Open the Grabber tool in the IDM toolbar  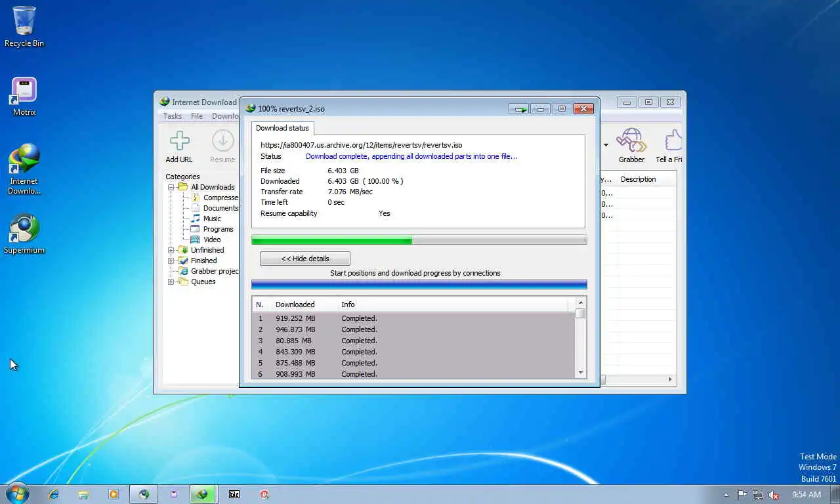[x=631, y=146]
